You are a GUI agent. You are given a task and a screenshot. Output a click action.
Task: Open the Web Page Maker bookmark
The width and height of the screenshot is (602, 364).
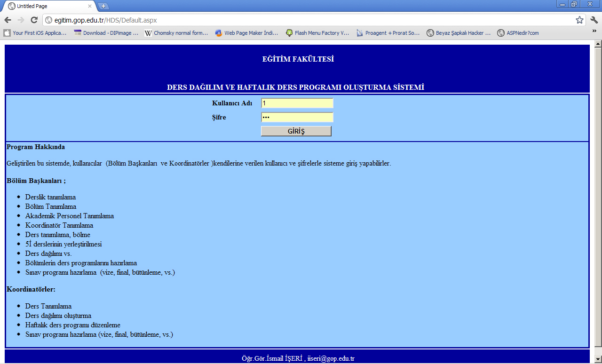[x=247, y=33]
